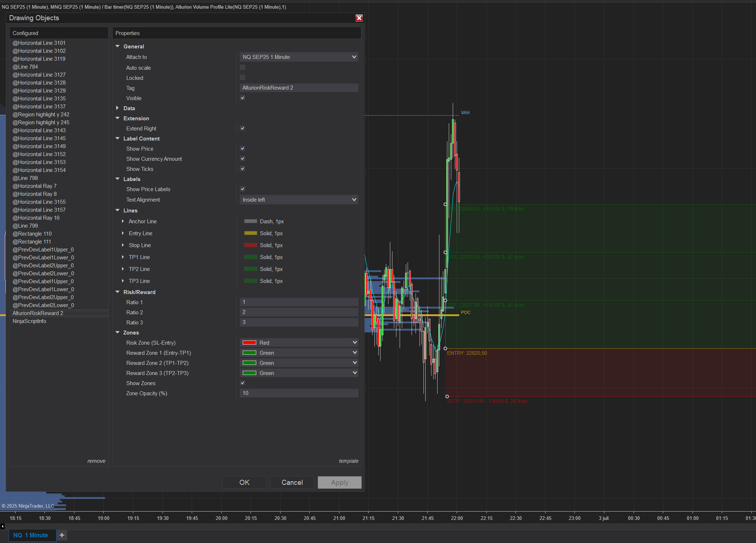Click the template link

click(x=348, y=461)
